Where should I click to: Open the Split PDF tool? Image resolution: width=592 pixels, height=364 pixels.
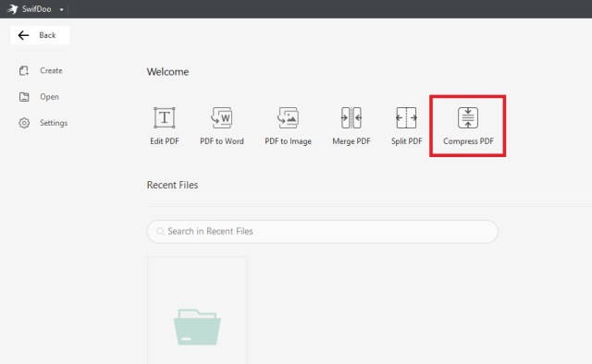[x=407, y=126]
